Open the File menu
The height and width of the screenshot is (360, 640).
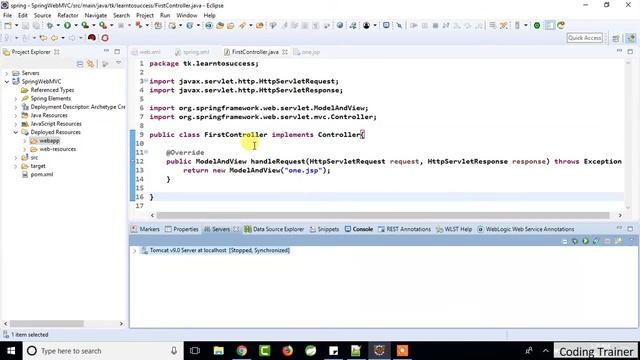click(x=7, y=15)
